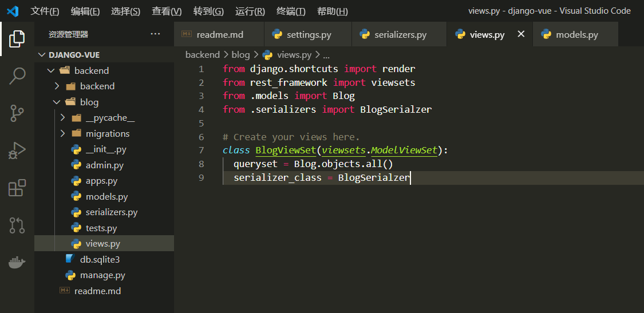Click 'render' on line 1
Viewport: 644px width, 313px height.
click(x=398, y=69)
